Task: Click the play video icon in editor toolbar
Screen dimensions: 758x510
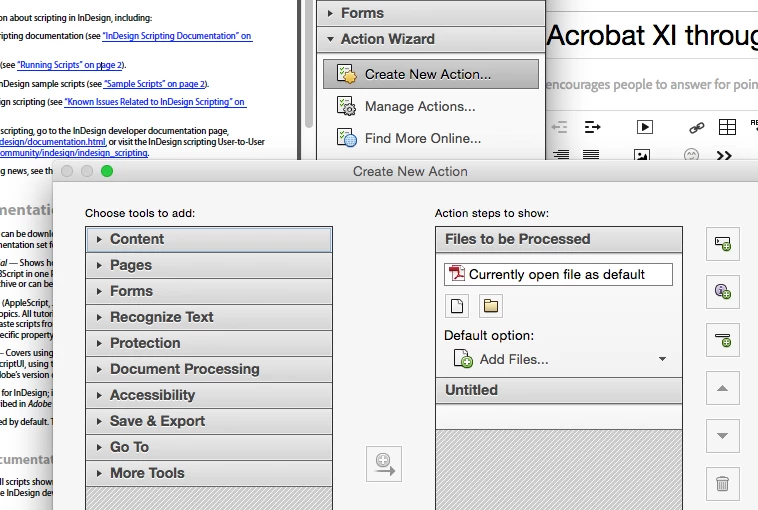Action: [644, 127]
